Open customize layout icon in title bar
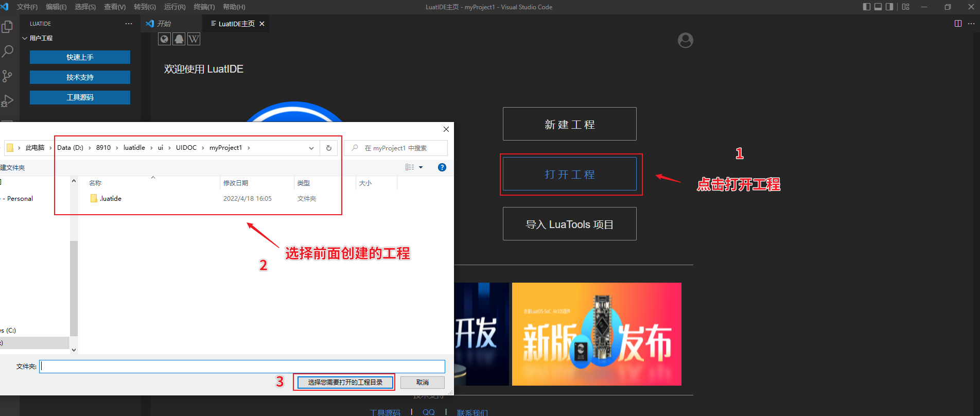This screenshot has height=416, width=980. click(x=906, y=7)
